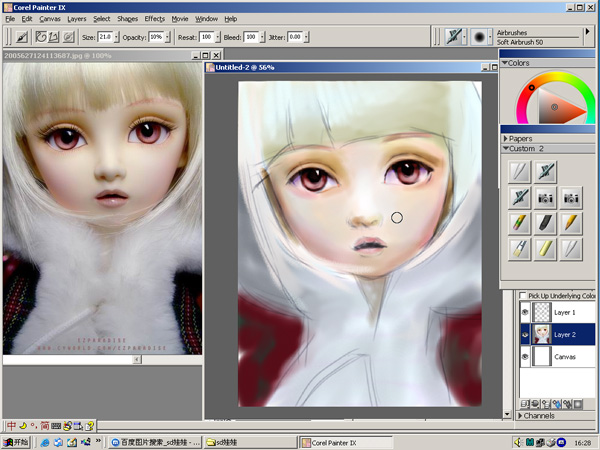Open the Canvas menu

[50, 19]
